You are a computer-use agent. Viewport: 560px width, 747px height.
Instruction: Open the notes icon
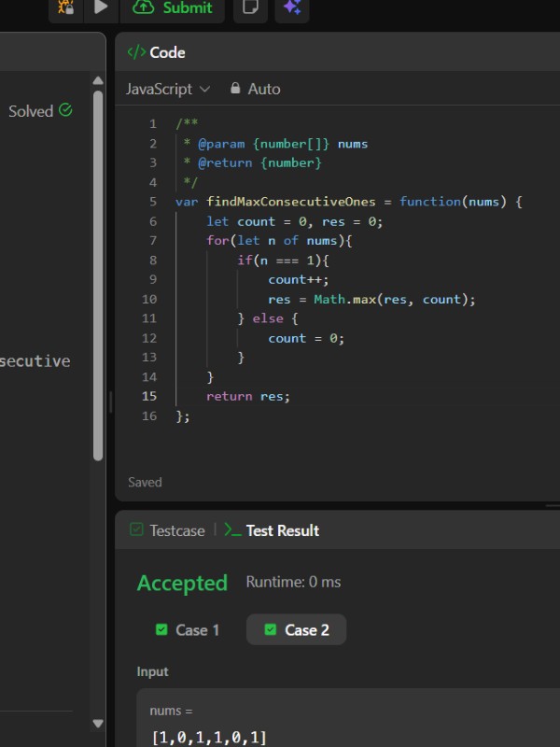coord(250,7)
